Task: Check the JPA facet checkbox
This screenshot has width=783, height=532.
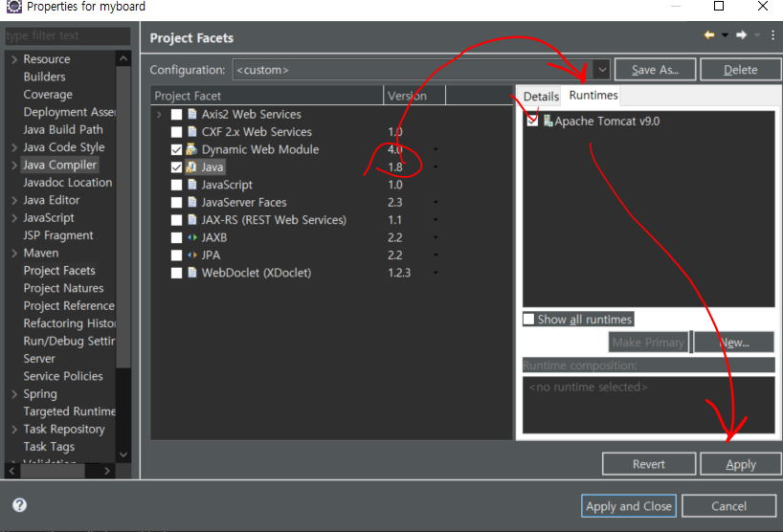Action: 176,255
